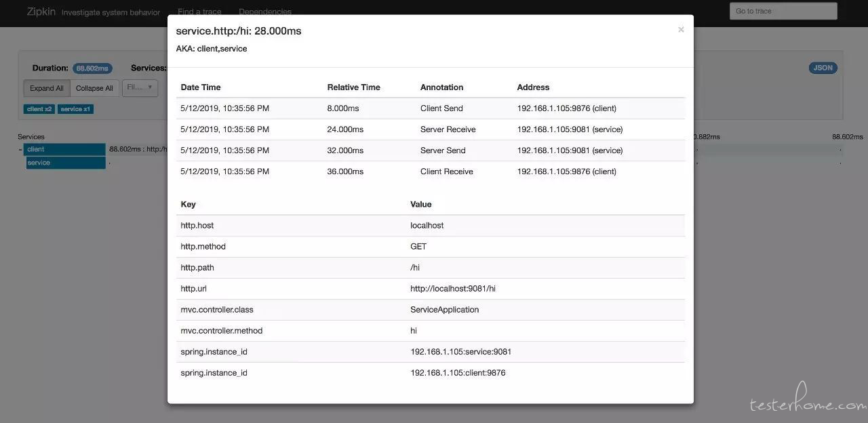Click the Key column header
This screenshot has width=868, height=423.
tap(188, 204)
